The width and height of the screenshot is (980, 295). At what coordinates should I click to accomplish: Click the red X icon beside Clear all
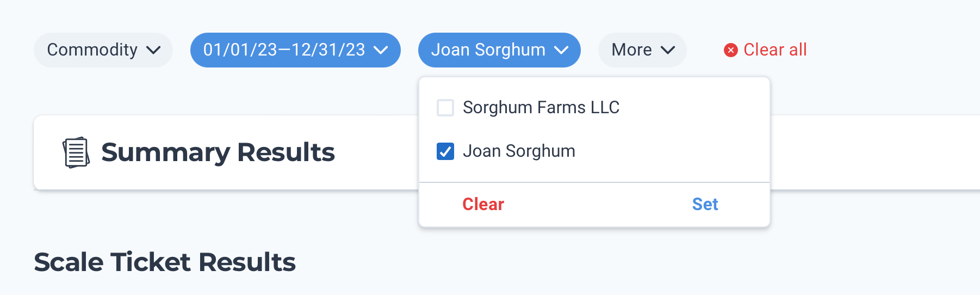[730, 50]
